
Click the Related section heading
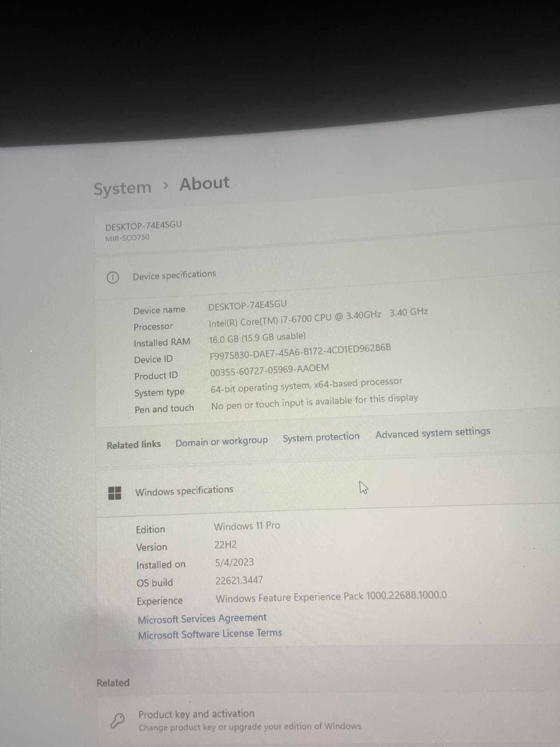113,683
